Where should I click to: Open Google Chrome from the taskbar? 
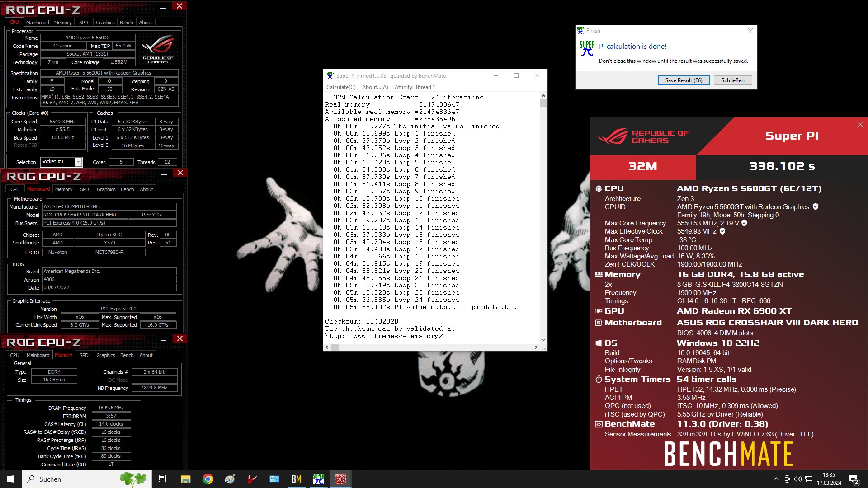(x=208, y=479)
